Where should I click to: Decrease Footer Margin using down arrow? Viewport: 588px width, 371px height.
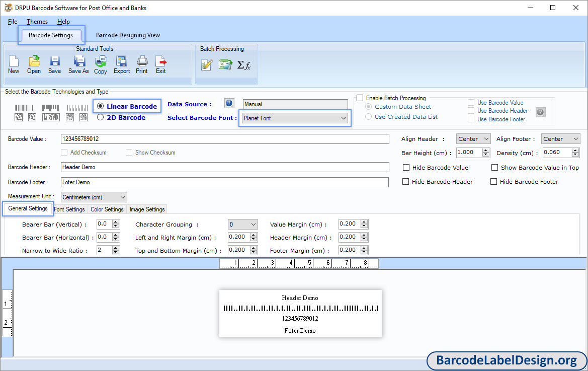pyautogui.click(x=364, y=253)
